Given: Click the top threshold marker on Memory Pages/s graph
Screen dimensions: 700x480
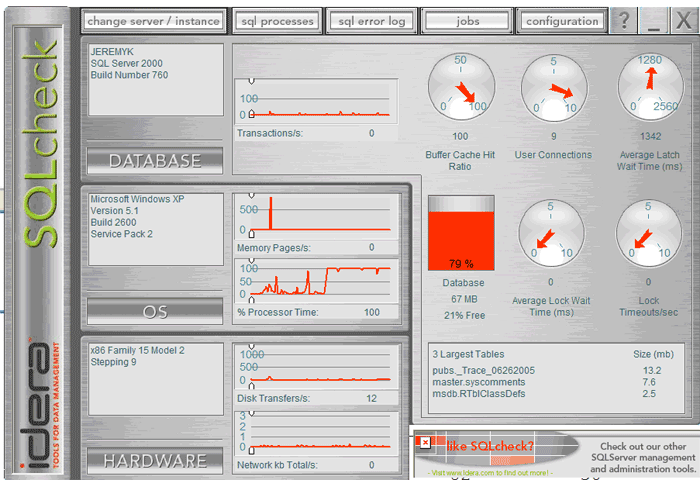Looking at the screenshot, I should coord(252,196).
